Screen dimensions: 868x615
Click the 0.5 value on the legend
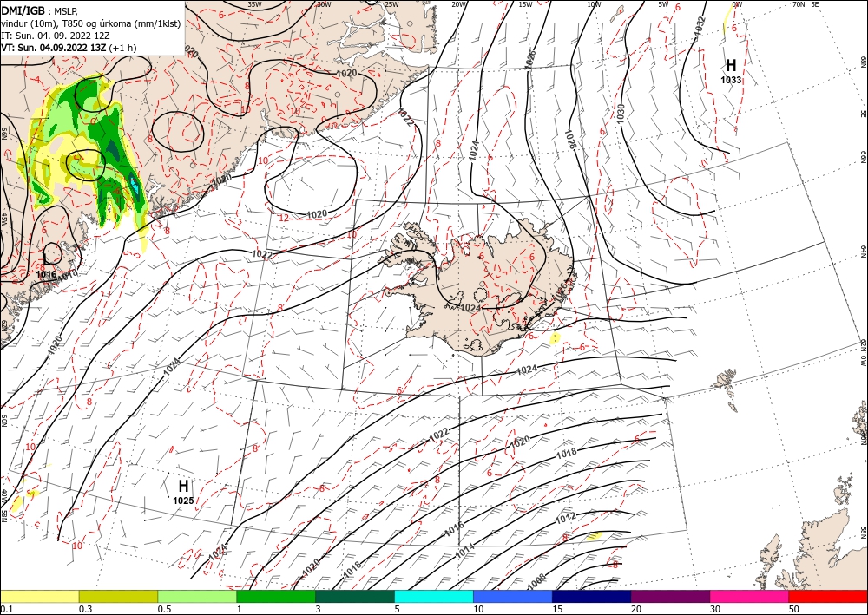tap(164, 609)
